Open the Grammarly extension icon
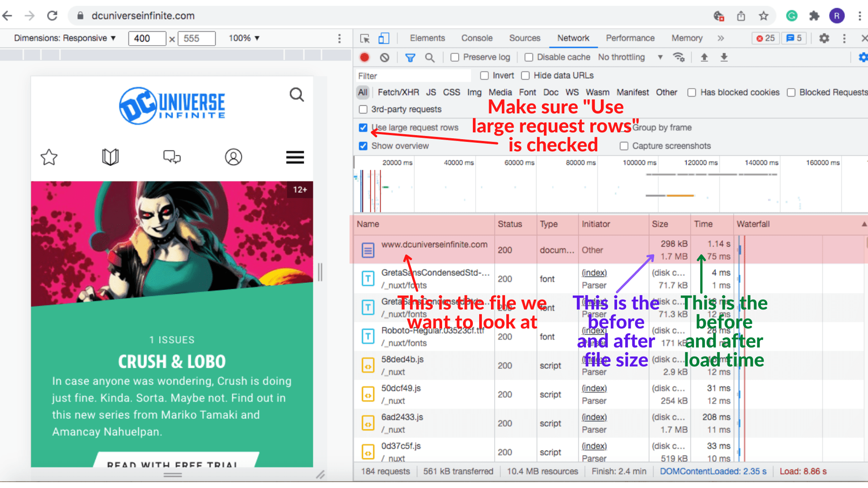The height and width of the screenshot is (488, 868). coord(792,16)
